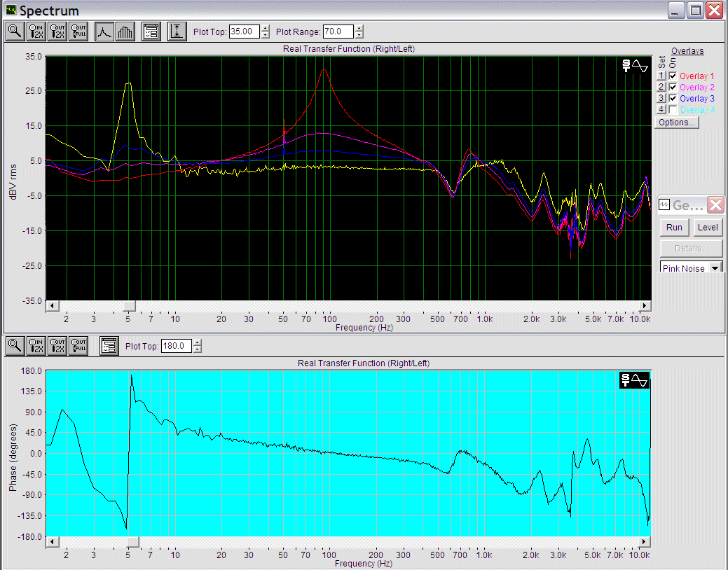Click the S/T sine marker on phase plot
Screen dimensions: 728x570
pos(634,381)
